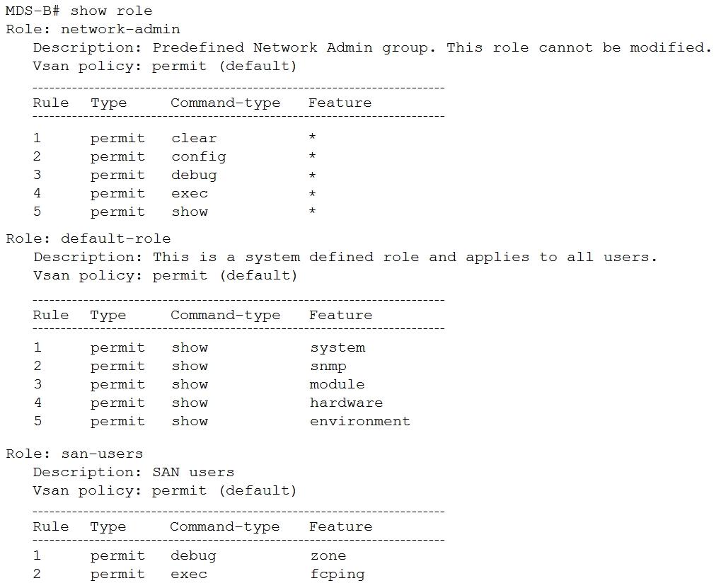721x588 pixels.
Task: Click the 'fcping' feature entry
Action: (337, 575)
